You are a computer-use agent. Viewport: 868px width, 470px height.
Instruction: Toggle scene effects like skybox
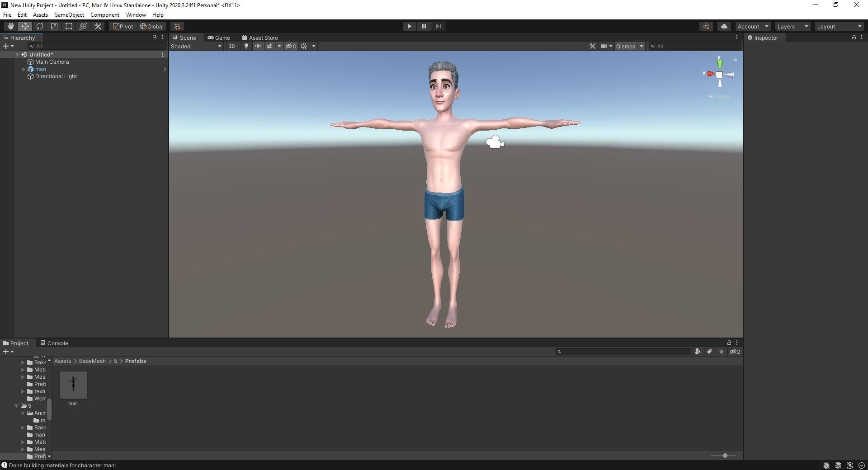click(x=269, y=46)
